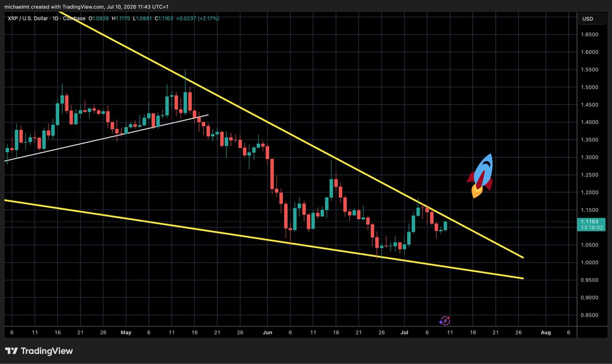The image size is (612, 364).
Task: Click the current price label 1.1163
Action: click(590, 222)
